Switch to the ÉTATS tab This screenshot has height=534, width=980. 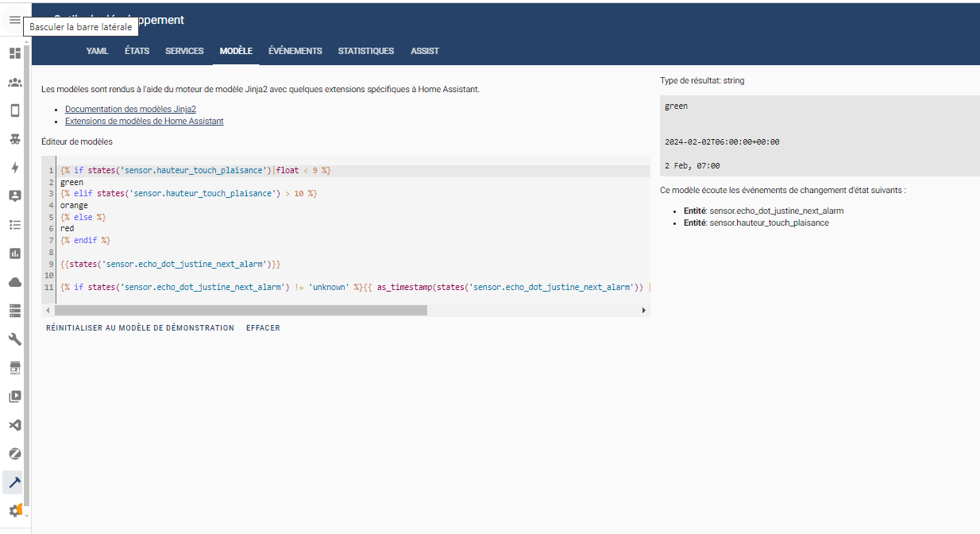[x=137, y=51]
